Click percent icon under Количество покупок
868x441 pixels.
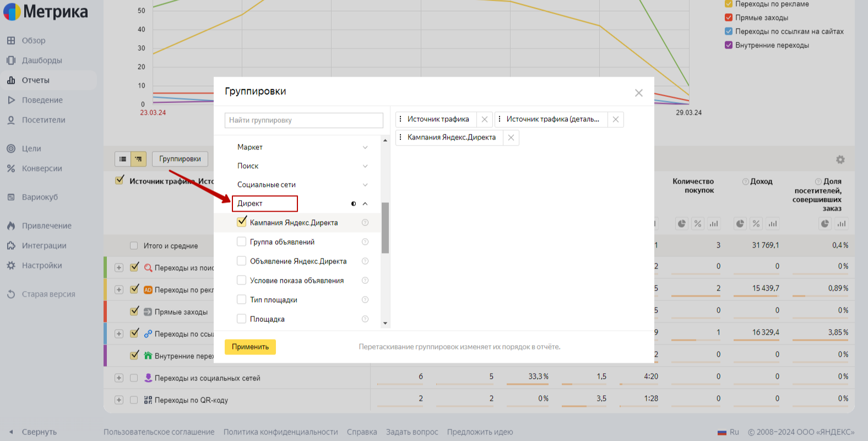[698, 224]
